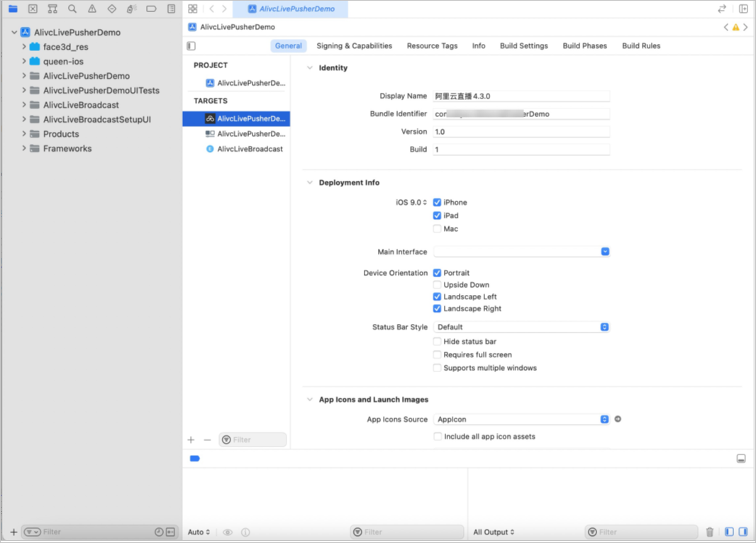Click the source control status filter icon
The image size is (756, 543).
coord(171,532)
